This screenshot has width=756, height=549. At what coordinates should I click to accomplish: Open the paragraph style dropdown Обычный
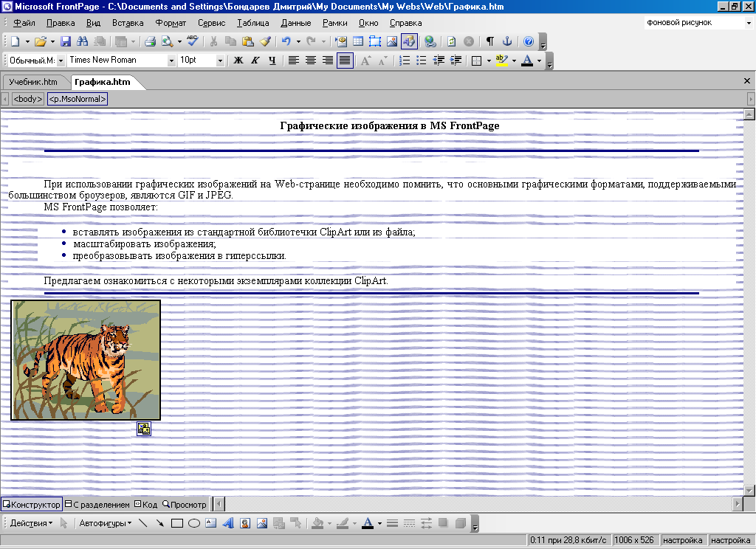pyautogui.click(x=61, y=61)
